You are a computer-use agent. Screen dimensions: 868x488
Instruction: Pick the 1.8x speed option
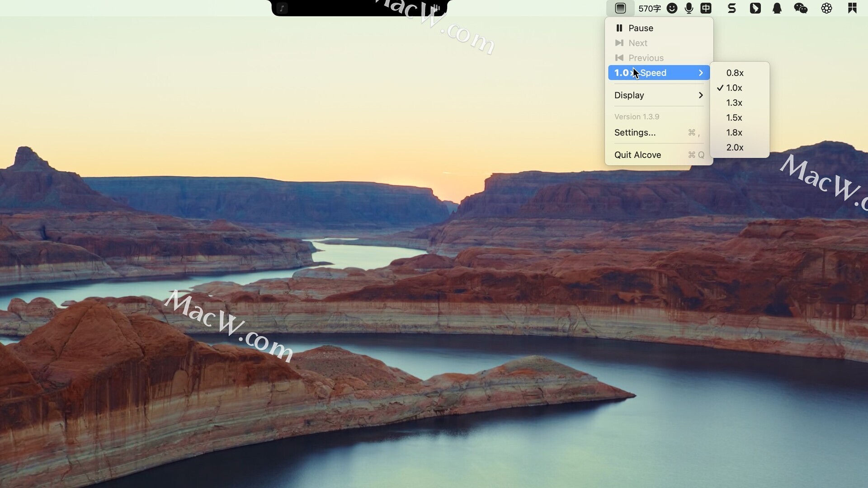[x=734, y=132]
